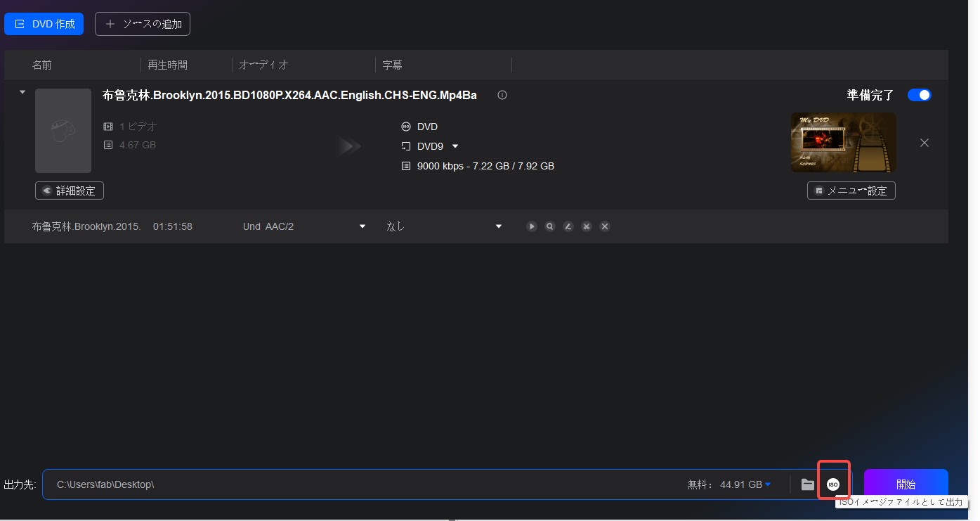This screenshot has height=521, width=980.
Task: Click the ISO image output icon
Action: click(x=833, y=484)
